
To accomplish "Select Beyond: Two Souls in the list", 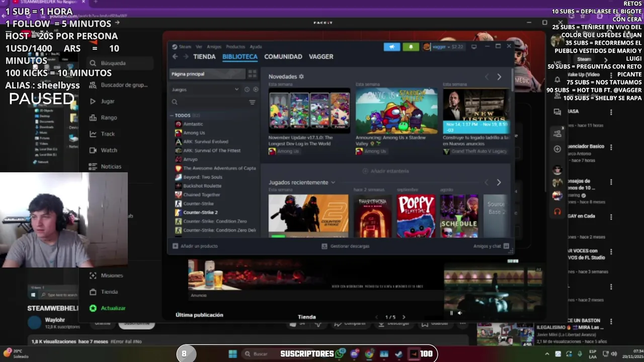I will (202, 177).
